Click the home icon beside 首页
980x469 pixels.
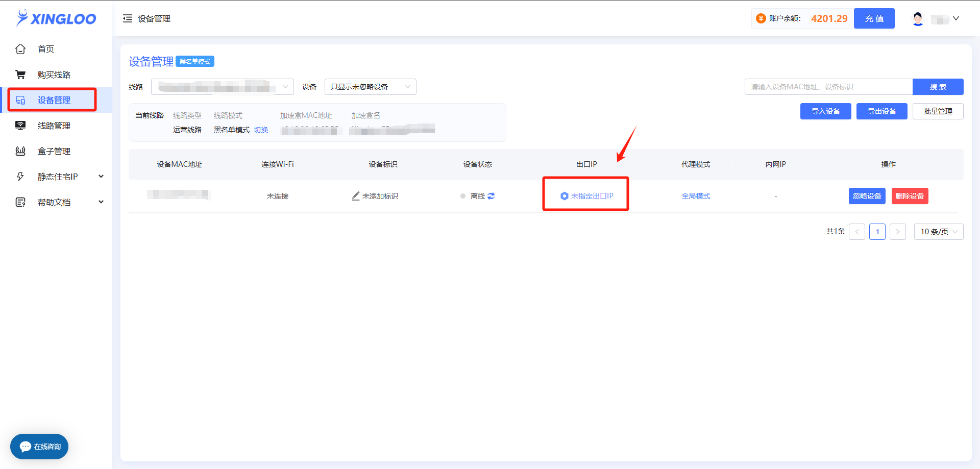[x=20, y=49]
